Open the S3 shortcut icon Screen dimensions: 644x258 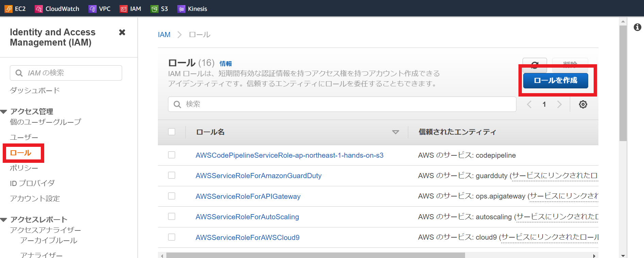(x=154, y=9)
